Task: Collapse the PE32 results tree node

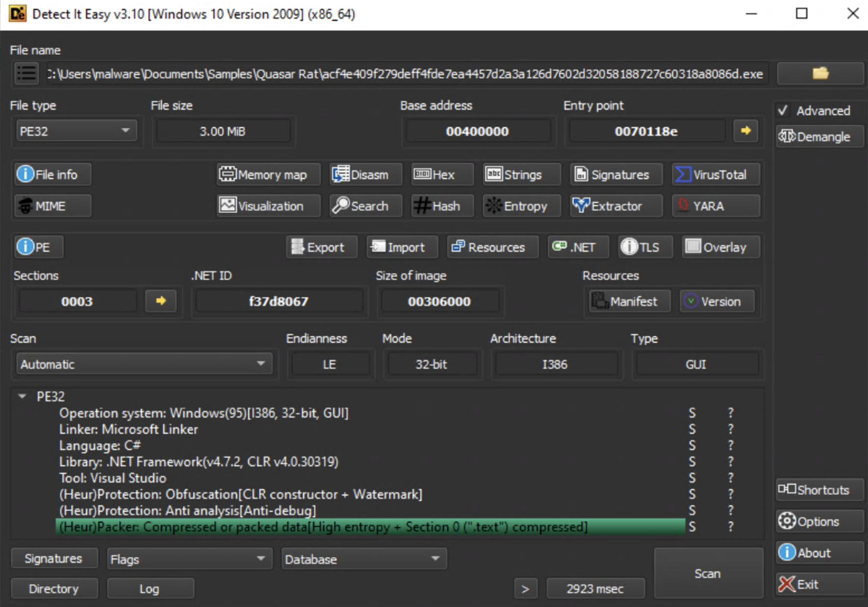Action: pos(22,396)
